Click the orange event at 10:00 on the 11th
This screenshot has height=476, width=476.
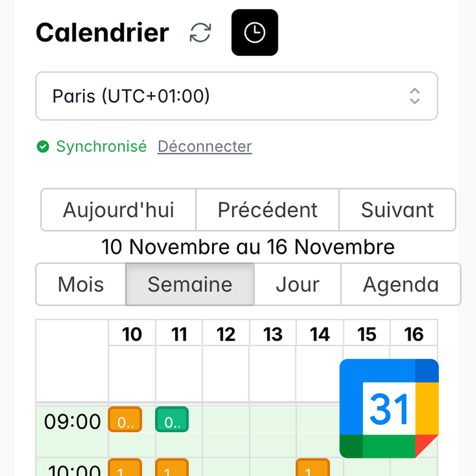pos(172,469)
